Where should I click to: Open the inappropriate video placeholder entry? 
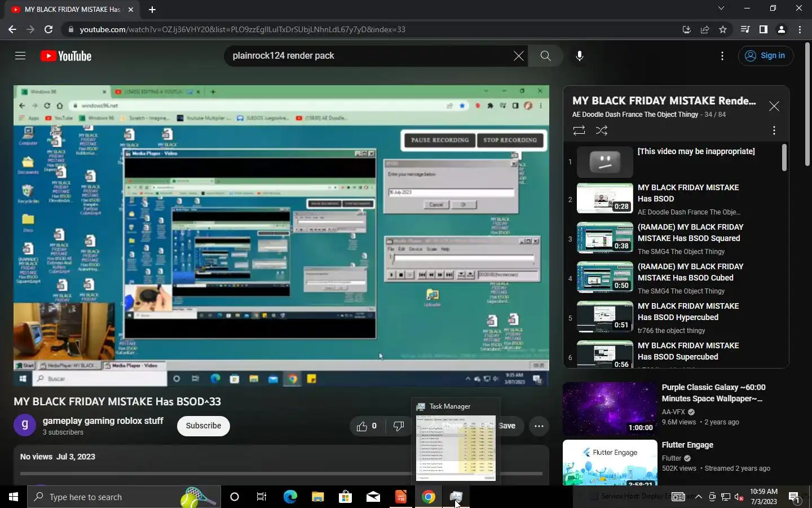click(x=674, y=162)
